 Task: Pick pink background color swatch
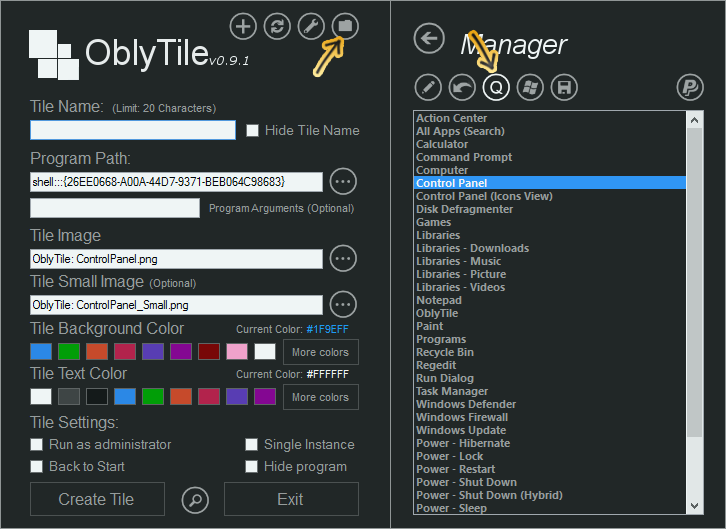(237, 352)
